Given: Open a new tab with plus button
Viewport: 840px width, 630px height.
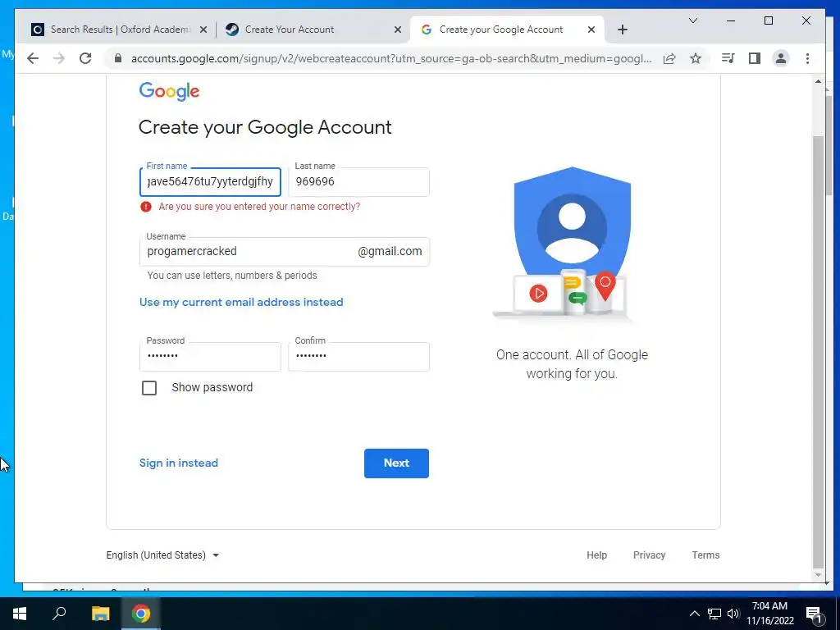Looking at the screenshot, I should point(622,30).
